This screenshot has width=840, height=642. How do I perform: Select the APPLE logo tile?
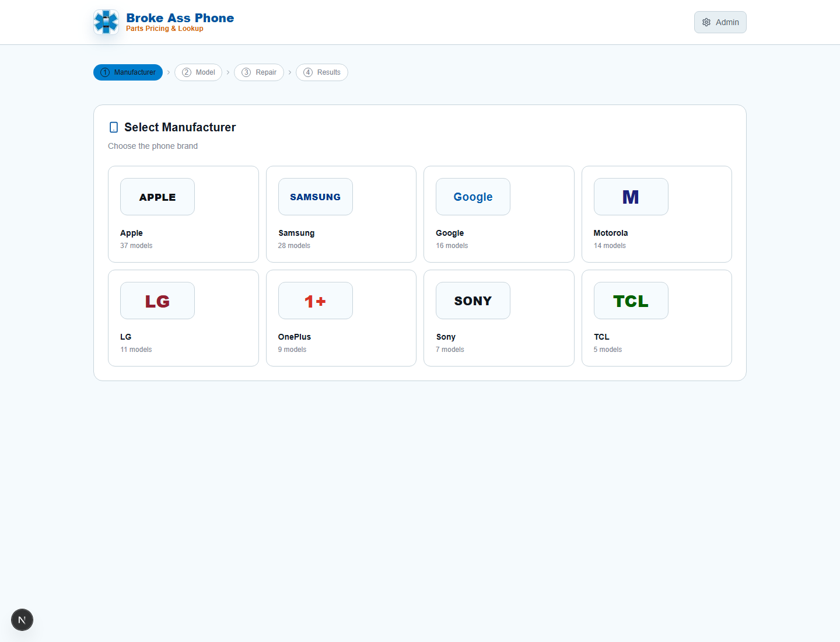157,197
